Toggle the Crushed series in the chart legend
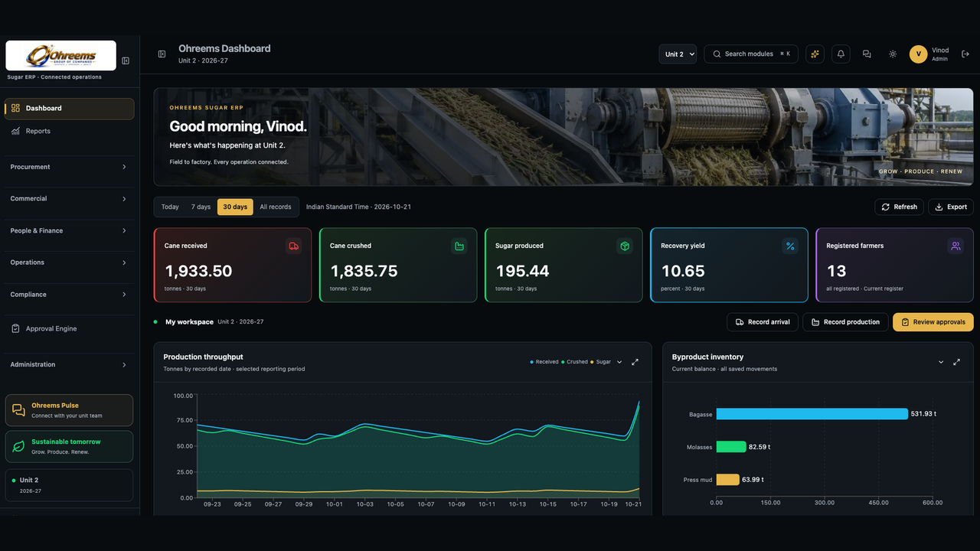980x551 pixels. coord(574,362)
